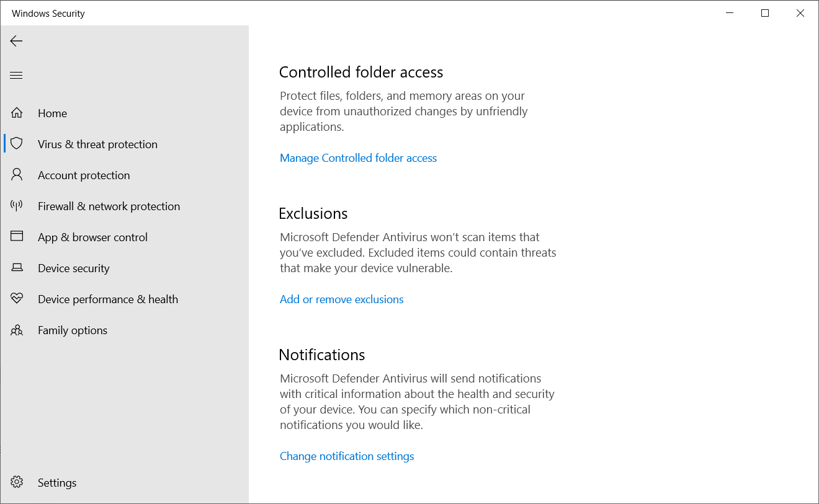This screenshot has width=819, height=504.
Task: Click the App & browser control window icon
Action: click(17, 237)
